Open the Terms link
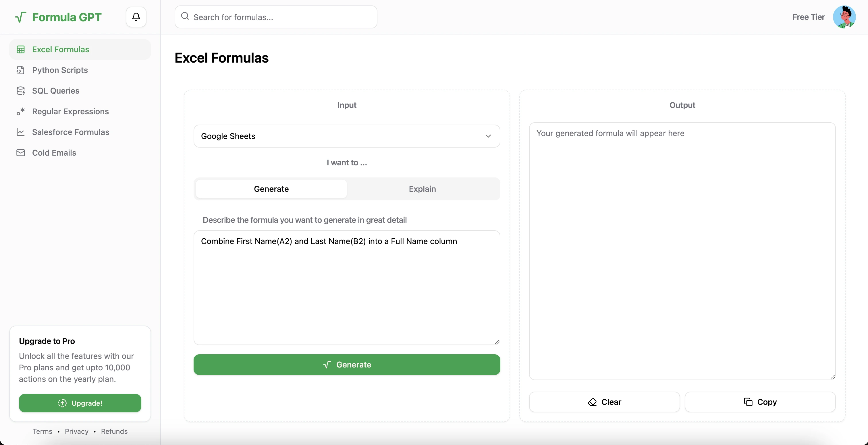This screenshot has height=445, width=868. pyautogui.click(x=43, y=432)
